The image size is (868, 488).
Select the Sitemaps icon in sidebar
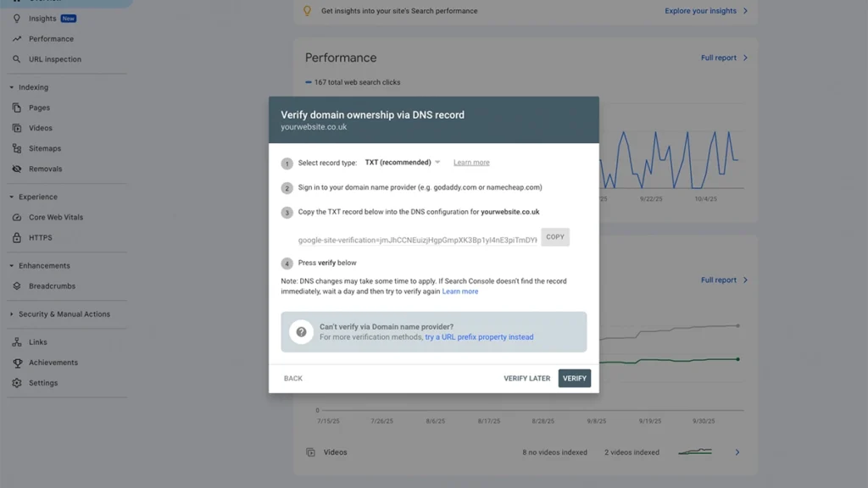tap(17, 148)
